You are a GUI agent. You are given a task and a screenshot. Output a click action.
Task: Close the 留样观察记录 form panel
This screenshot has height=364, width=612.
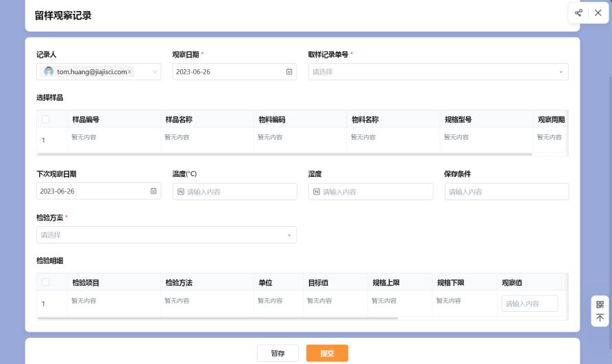pos(598,13)
